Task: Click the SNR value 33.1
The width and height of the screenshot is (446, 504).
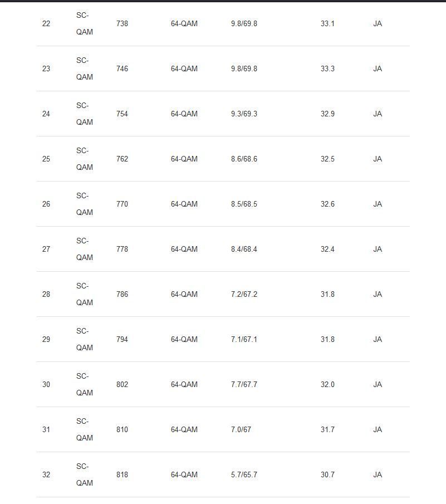Action: 327,24
